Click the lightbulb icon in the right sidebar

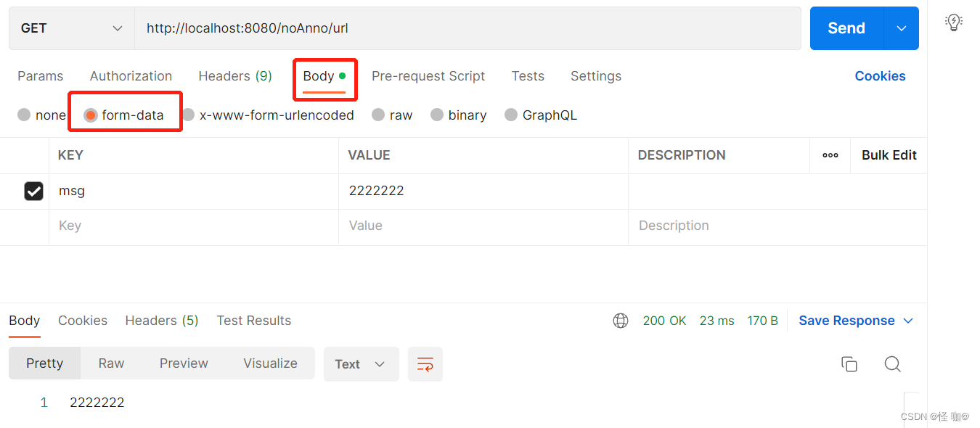[953, 22]
